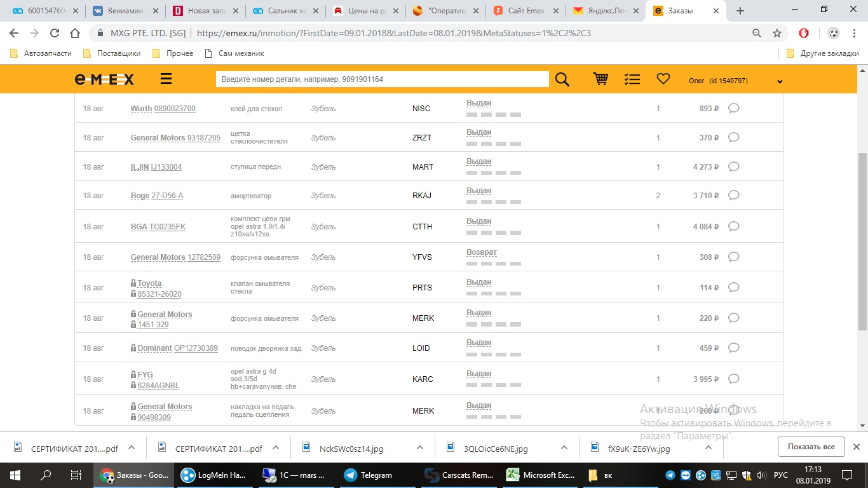Open the Автозапчасти bookmarks folder
This screenshot has width=868, height=488.
click(41, 53)
